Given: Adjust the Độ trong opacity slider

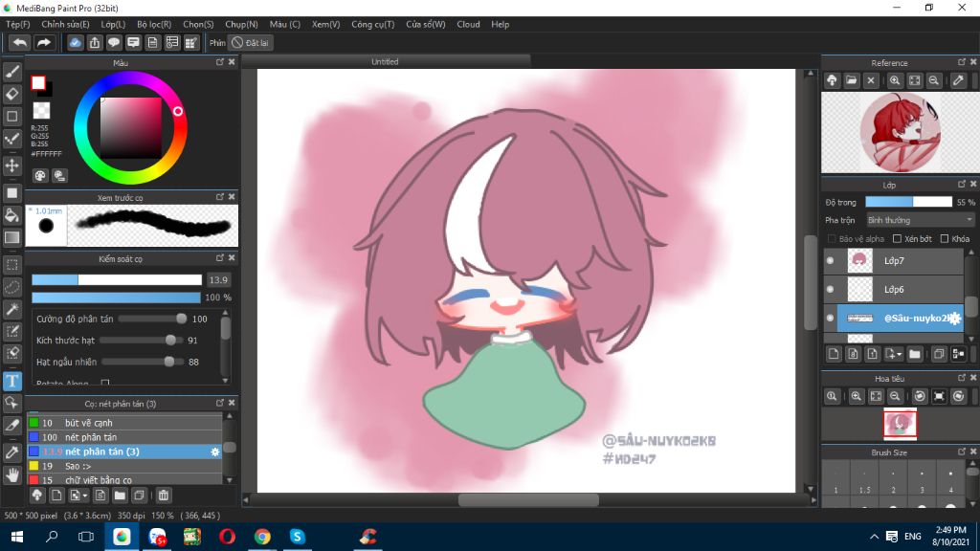Looking at the screenshot, I should (908, 202).
